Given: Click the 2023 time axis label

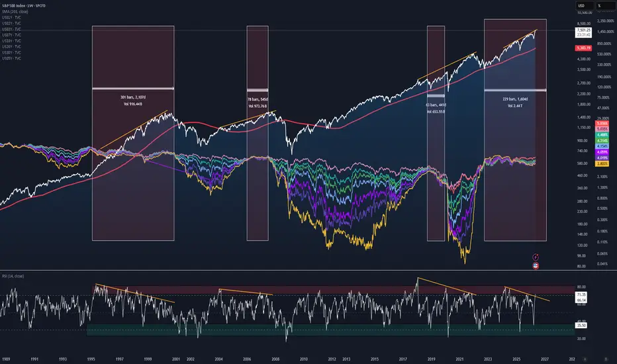Looking at the screenshot, I should click(x=488, y=359).
